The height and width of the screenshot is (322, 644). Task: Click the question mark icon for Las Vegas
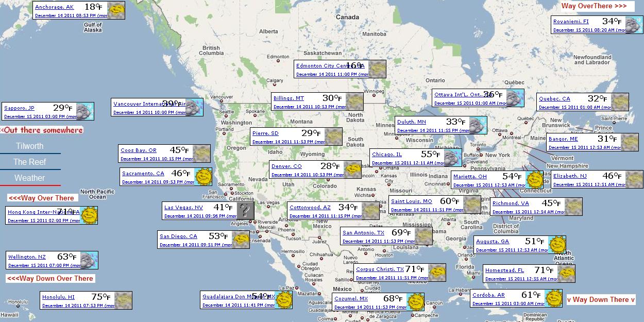tap(245, 211)
